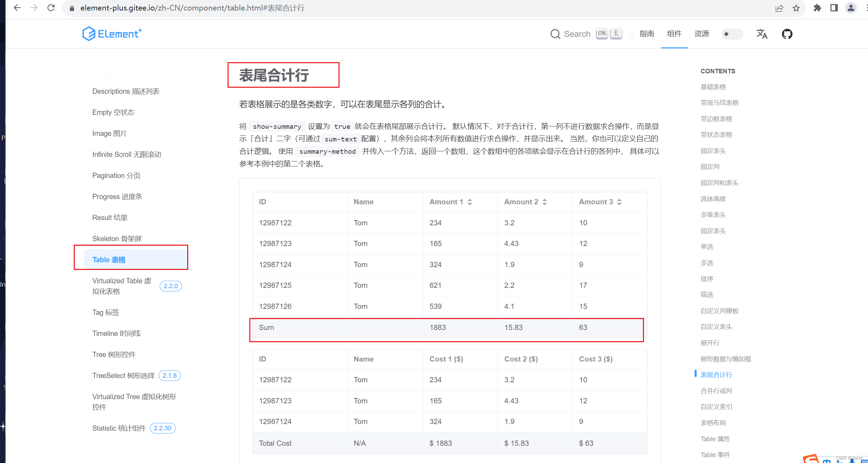Viewport: 868px width, 463px height.
Task: Share the current page via share icon
Action: pos(779,8)
